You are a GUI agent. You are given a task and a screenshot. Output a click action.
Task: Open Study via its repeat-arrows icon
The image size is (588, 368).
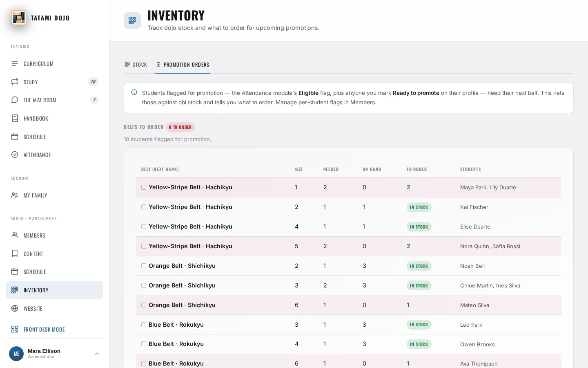[15, 82]
